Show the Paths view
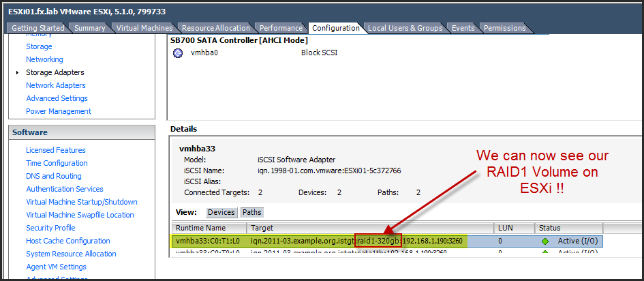Viewport: 644px width, 281px height. pos(251,212)
